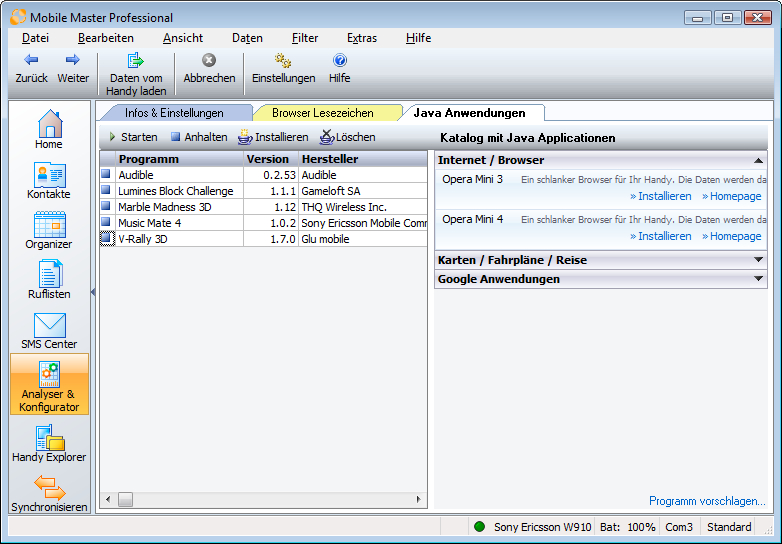Image resolution: width=782 pixels, height=544 pixels.
Task: Open the Organizer sidebar icon
Action: point(48,231)
